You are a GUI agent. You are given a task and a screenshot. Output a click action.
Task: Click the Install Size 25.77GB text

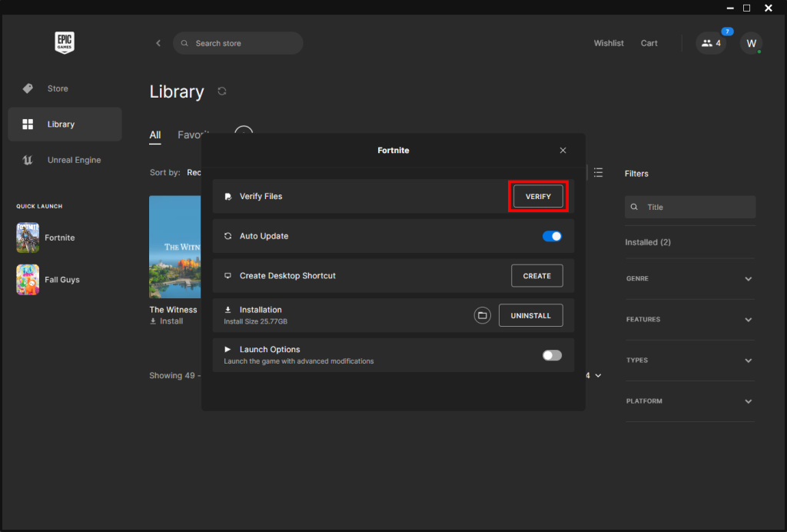(x=255, y=321)
